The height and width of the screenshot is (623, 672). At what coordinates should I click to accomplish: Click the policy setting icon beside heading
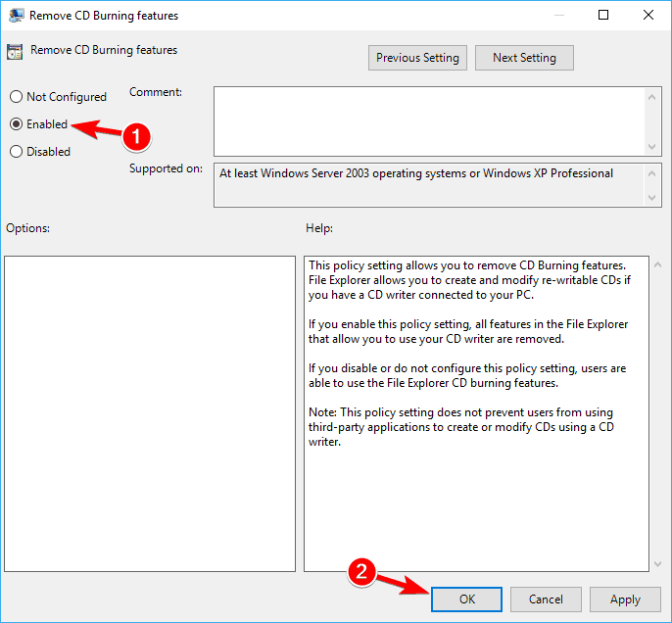[x=15, y=51]
